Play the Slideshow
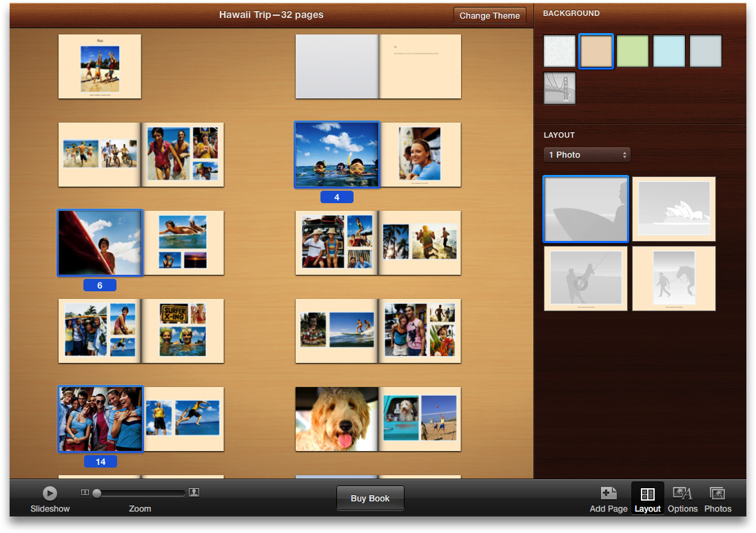 50,493
